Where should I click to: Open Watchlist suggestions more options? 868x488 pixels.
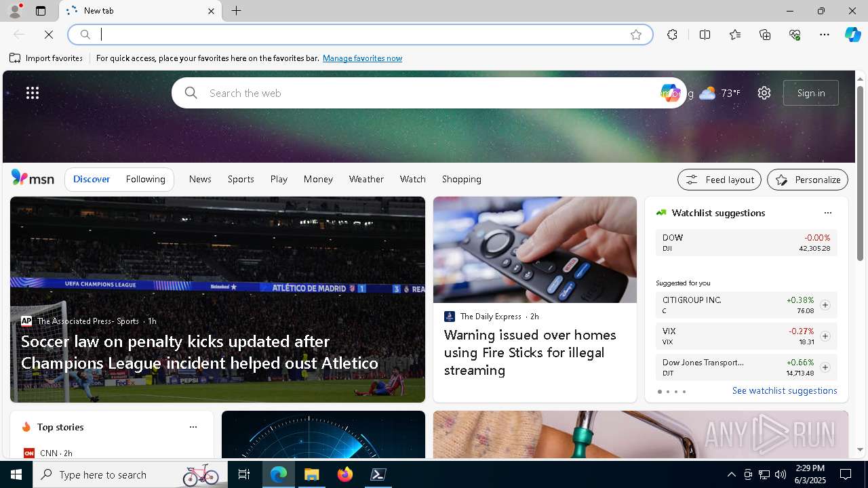click(x=827, y=213)
